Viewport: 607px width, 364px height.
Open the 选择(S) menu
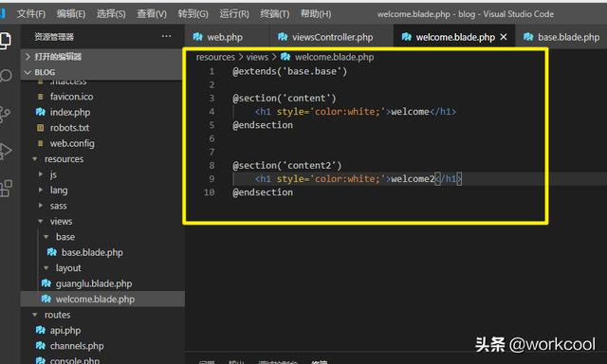click(x=111, y=14)
